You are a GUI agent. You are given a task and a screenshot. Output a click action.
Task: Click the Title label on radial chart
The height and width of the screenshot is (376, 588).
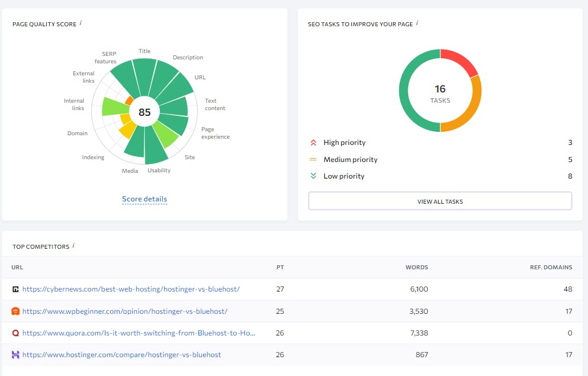(x=144, y=51)
